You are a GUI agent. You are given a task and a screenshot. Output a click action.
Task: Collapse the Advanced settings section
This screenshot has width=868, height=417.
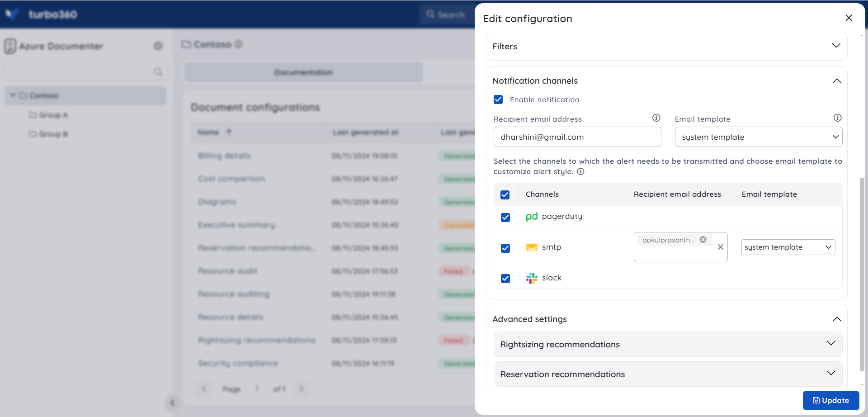coord(837,319)
